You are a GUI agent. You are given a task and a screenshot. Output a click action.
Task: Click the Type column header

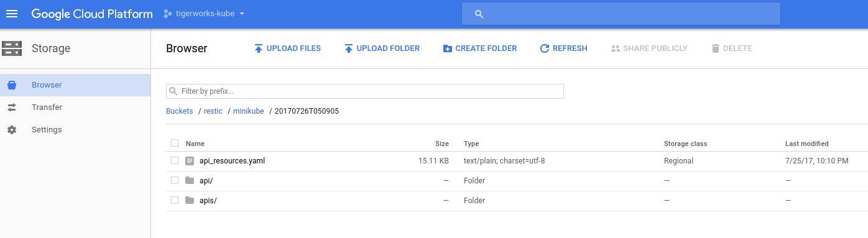click(471, 144)
